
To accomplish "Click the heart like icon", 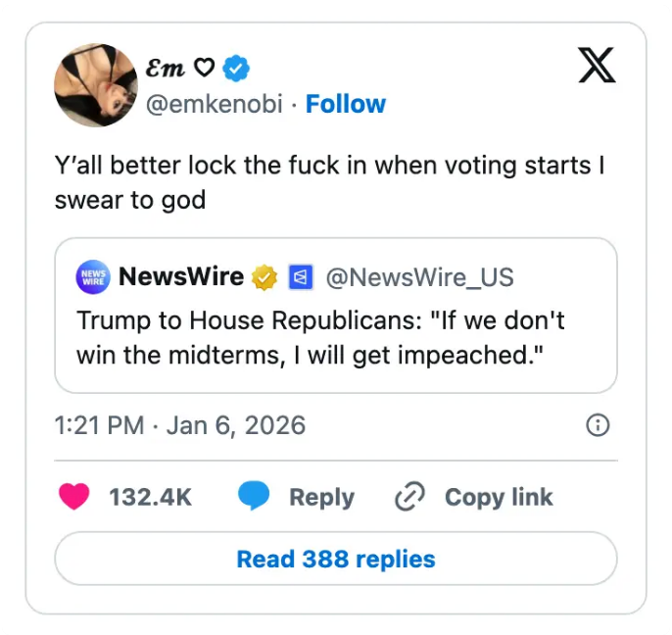I will pyautogui.click(x=74, y=497).
